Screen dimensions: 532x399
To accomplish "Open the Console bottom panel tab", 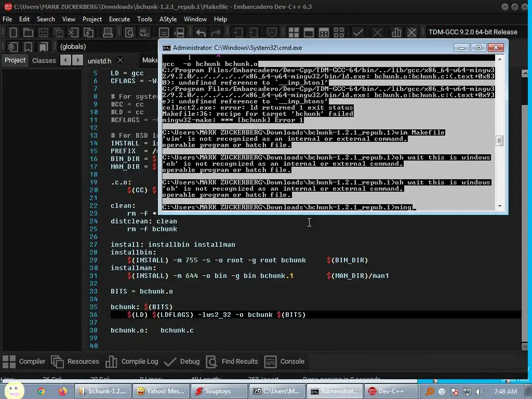I will (284, 362).
